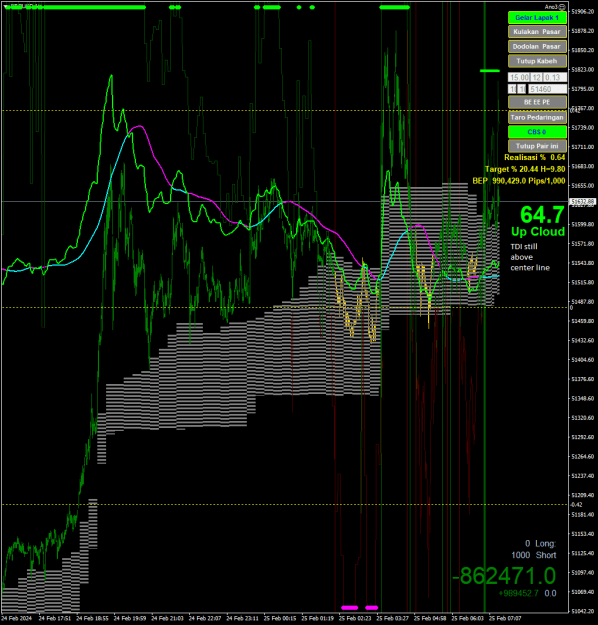The height and width of the screenshot is (625, 598).
Task: Click the 25 Feb 07:07 time axis label
Action: click(505, 618)
